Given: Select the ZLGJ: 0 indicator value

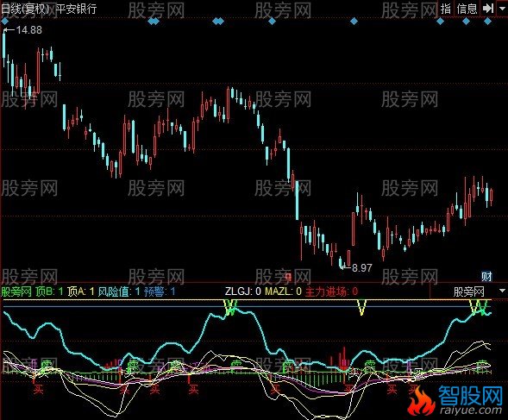Looking at the screenshot, I should pos(243,291).
